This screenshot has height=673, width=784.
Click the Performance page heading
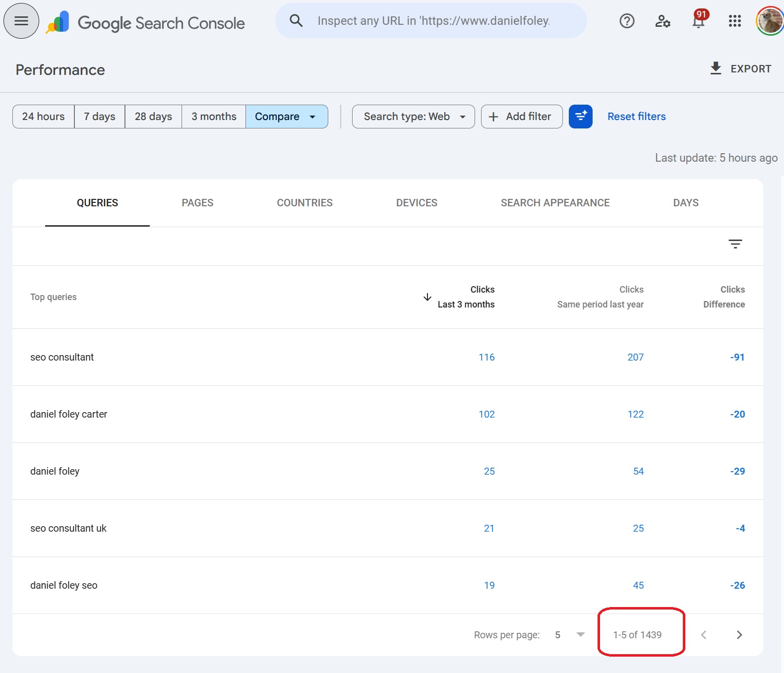click(60, 70)
